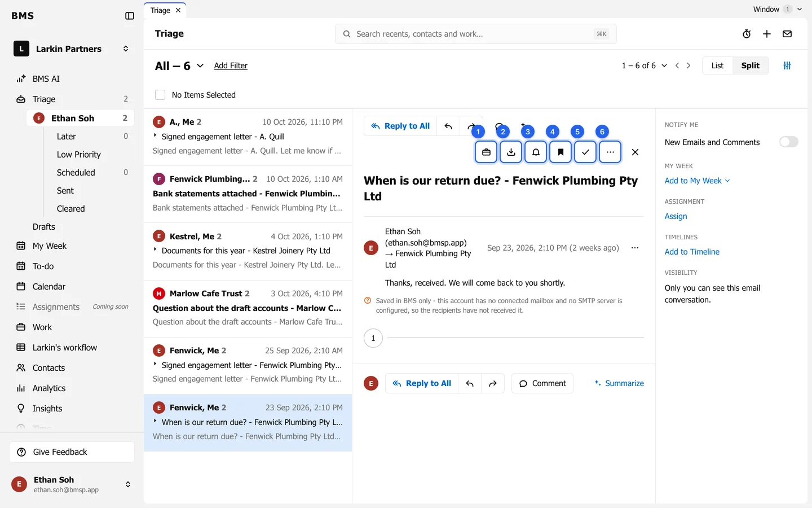
Task: Tick the No Items Selected checkbox
Action: point(160,95)
